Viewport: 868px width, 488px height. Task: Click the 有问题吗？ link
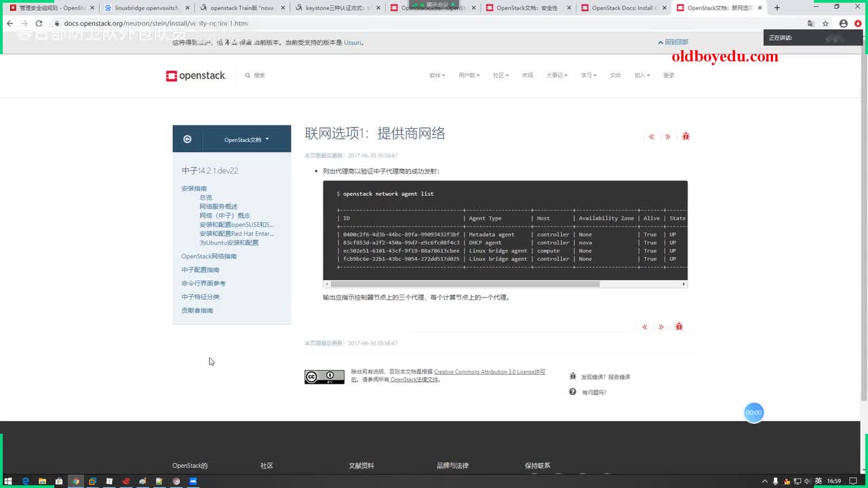(x=594, y=392)
